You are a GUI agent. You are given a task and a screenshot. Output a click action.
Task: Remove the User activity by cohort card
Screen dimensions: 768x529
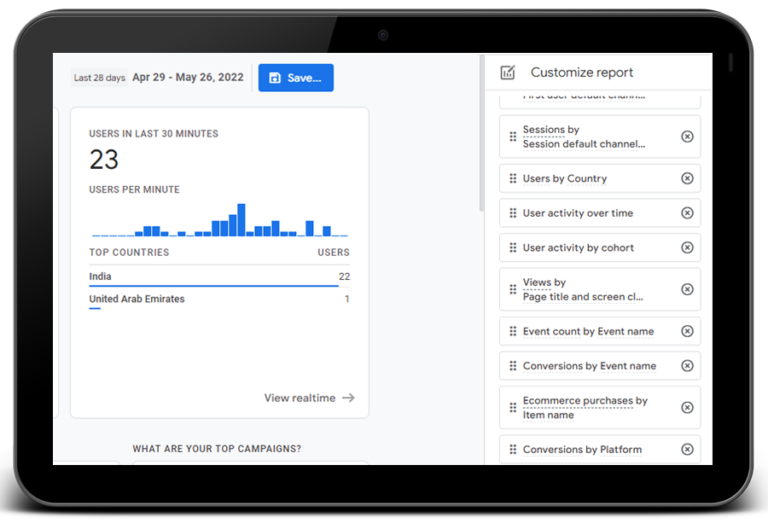687,247
